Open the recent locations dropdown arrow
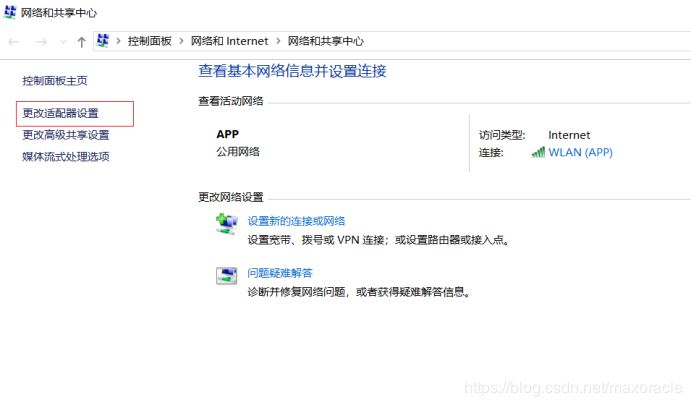The width and height of the screenshot is (692, 406). tap(63, 42)
